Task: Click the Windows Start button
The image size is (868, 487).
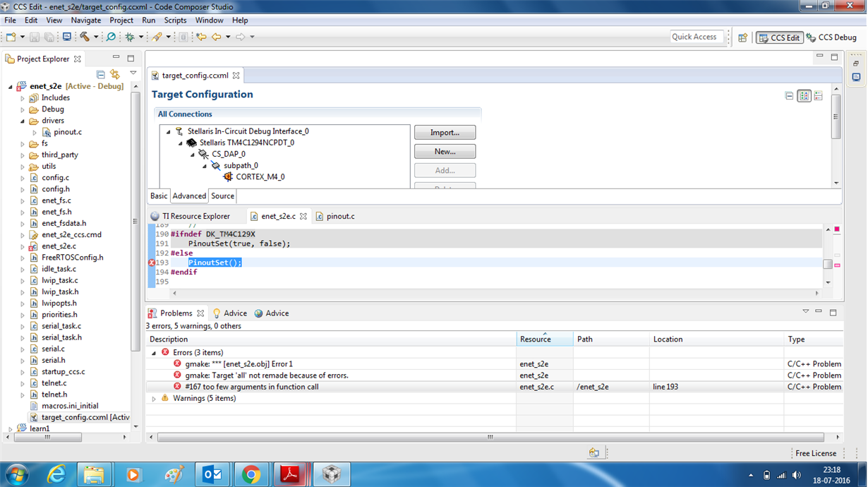Action: click(x=17, y=474)
